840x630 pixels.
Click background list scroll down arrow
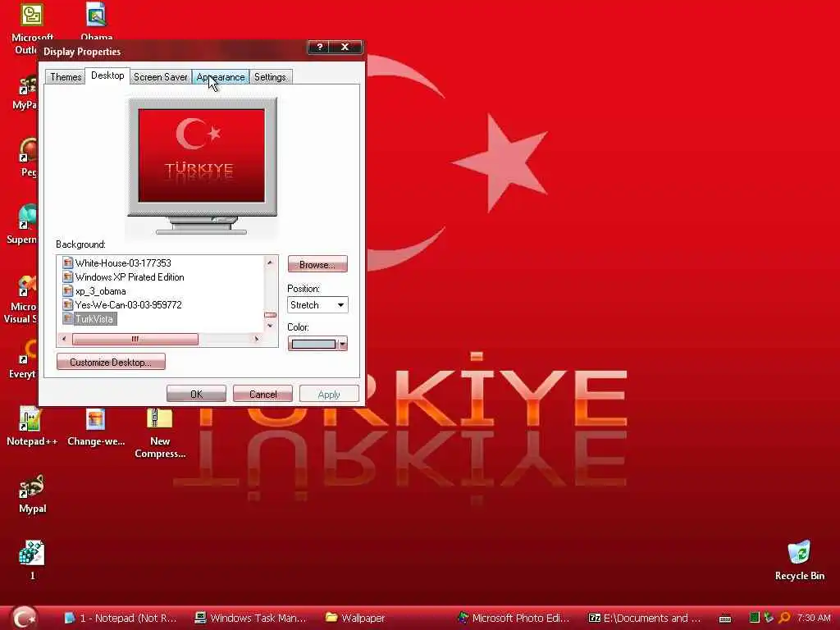[x=270, y=326]
